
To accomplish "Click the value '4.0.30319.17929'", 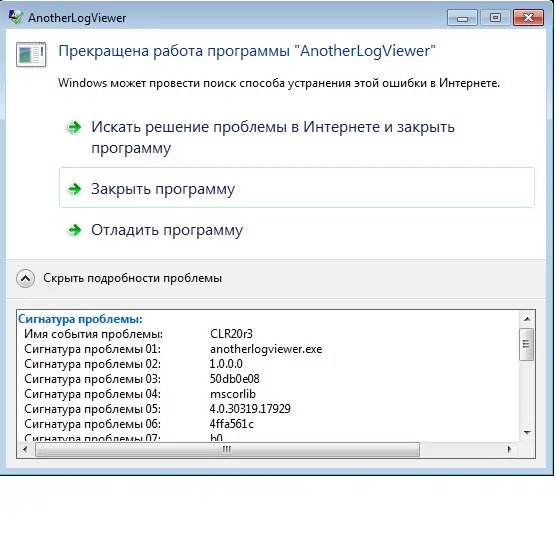I will click(x=250, y=409).
